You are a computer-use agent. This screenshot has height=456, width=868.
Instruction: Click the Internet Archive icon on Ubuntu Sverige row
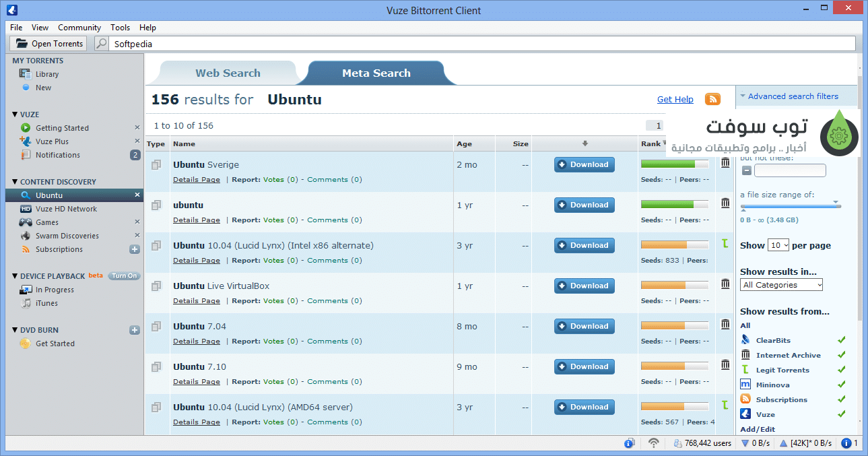tap(725, 163)
